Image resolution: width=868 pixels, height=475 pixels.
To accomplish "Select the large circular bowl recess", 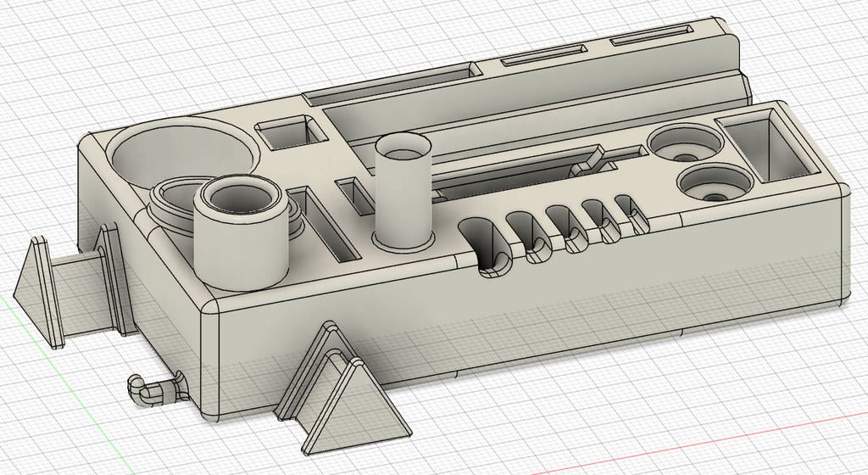I will tap(183, 151).
